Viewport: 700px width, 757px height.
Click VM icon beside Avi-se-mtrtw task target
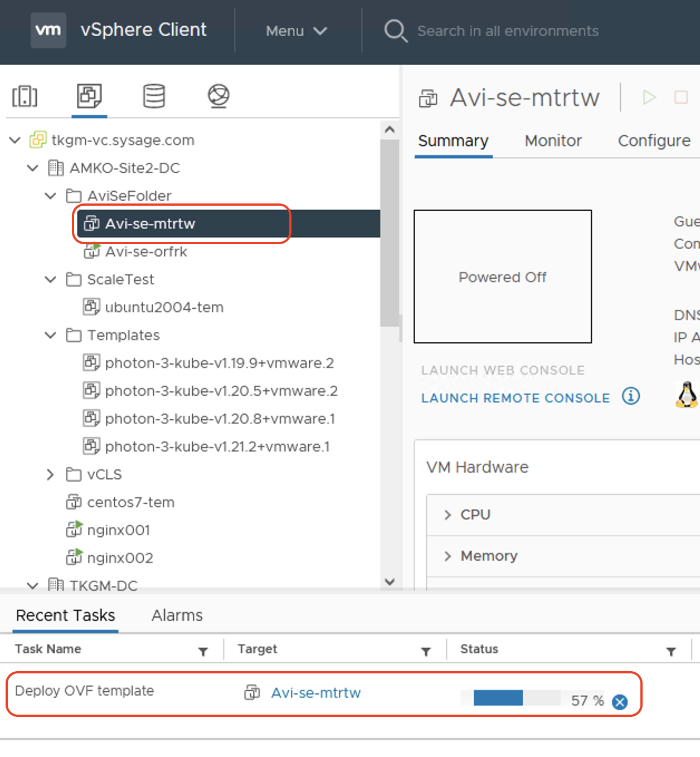coord(252,692)
